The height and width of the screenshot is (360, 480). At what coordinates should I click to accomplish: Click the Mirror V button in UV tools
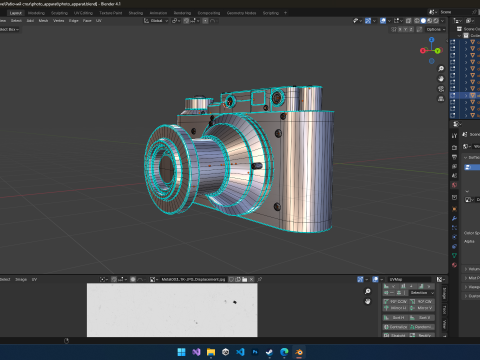pos(422,308)
